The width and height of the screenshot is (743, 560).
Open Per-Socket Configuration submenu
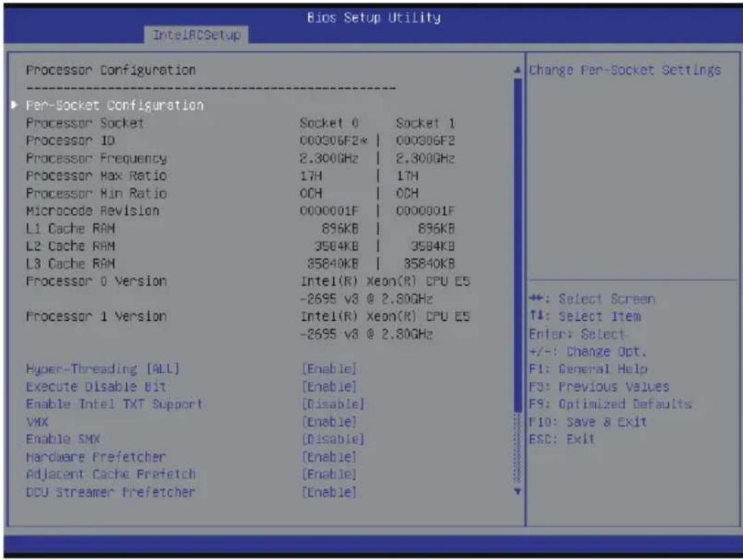click(x=114, y=105)
